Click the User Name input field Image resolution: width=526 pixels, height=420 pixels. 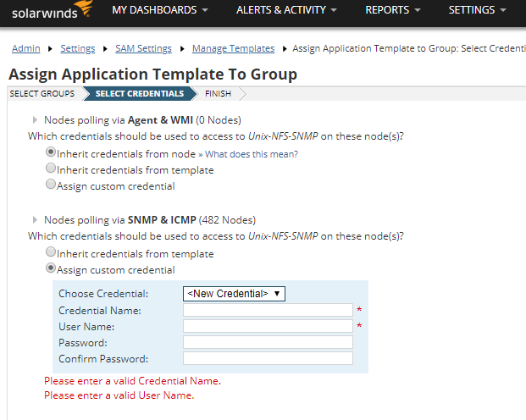[x=268, y=326]
